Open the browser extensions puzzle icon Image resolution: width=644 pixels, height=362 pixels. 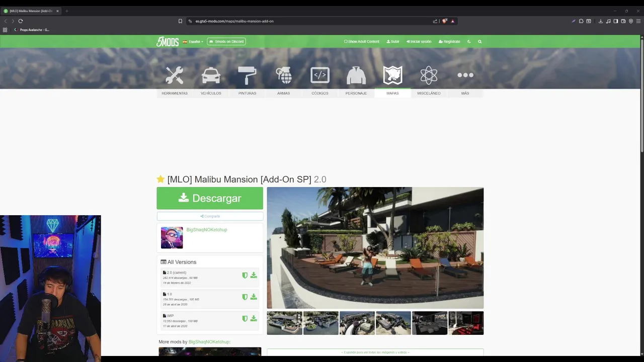[x=581, y=21]
